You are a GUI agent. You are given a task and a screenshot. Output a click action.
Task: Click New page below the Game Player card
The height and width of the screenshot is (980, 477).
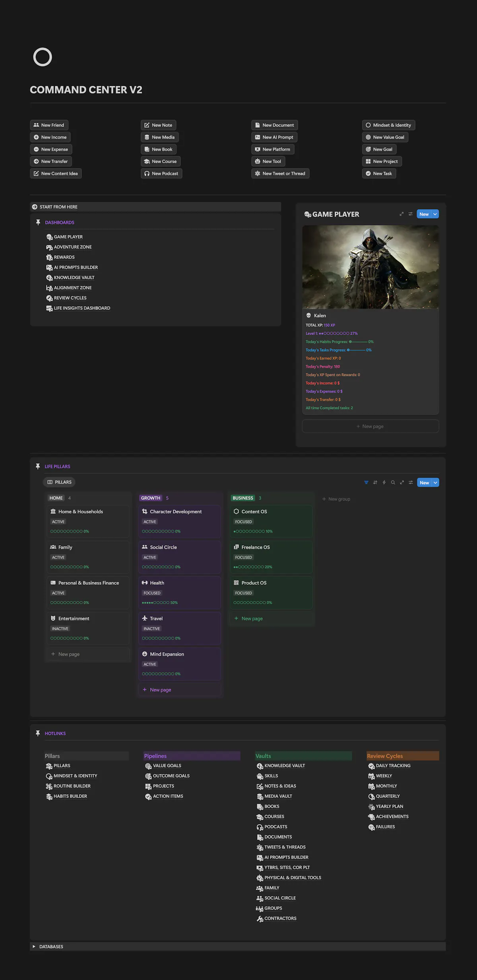tap(370, 426)
